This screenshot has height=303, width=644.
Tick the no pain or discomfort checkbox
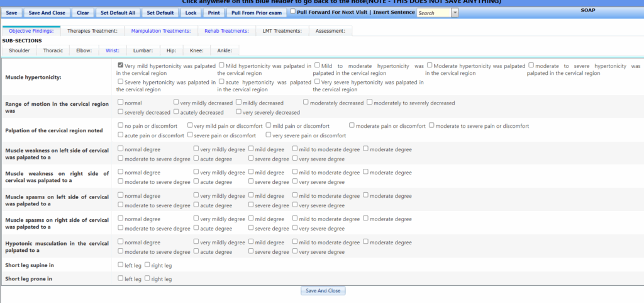(121, 125)
